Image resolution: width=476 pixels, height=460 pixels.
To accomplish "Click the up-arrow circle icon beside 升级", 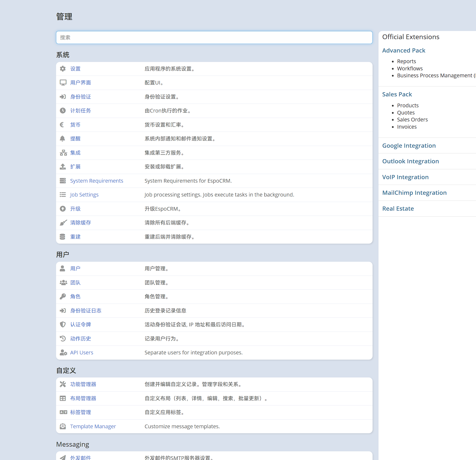I will click(63, 209).
